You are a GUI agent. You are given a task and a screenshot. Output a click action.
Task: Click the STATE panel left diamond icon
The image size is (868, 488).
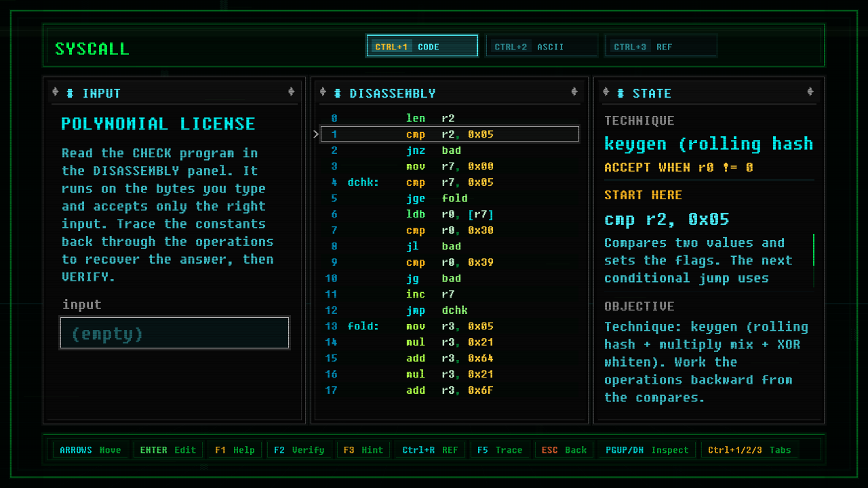coord(606,92)
